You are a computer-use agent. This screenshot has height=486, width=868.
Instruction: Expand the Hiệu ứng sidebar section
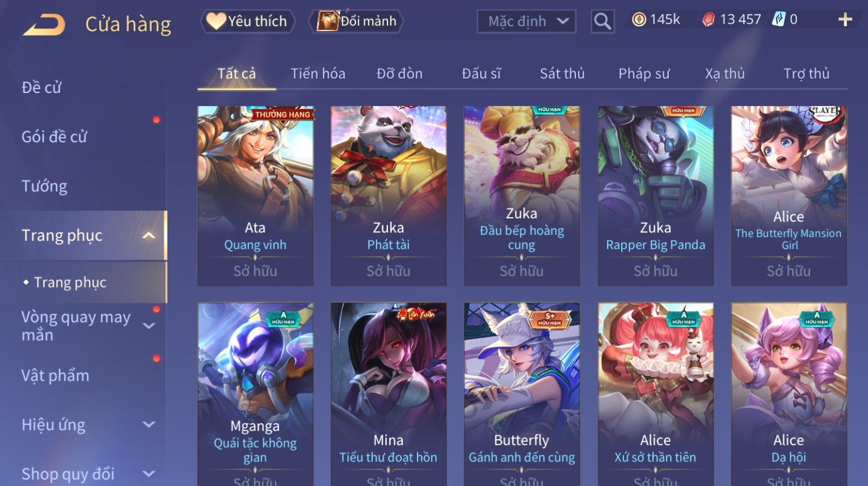pos(149,425)
